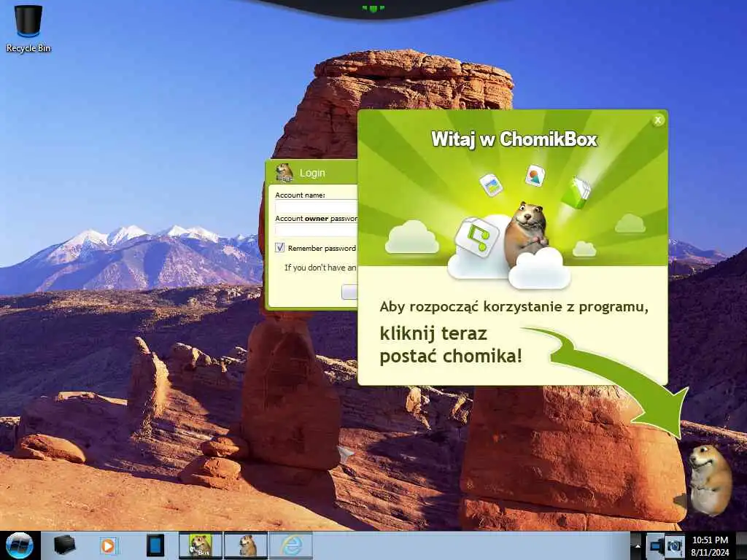Click the photo icon in welcome banner
This screenshot has height=560, width=747.
coord(535,176)
